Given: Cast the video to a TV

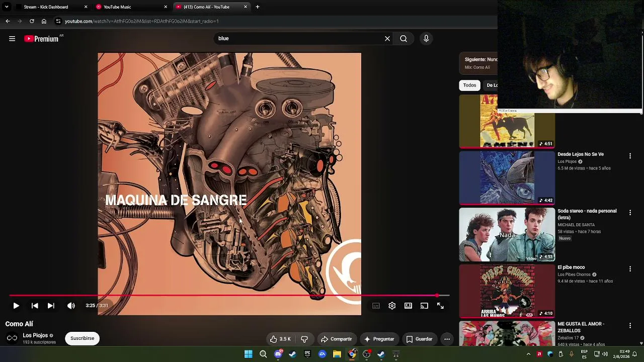Looking at the screenshot, I should (x=424, y=306).
